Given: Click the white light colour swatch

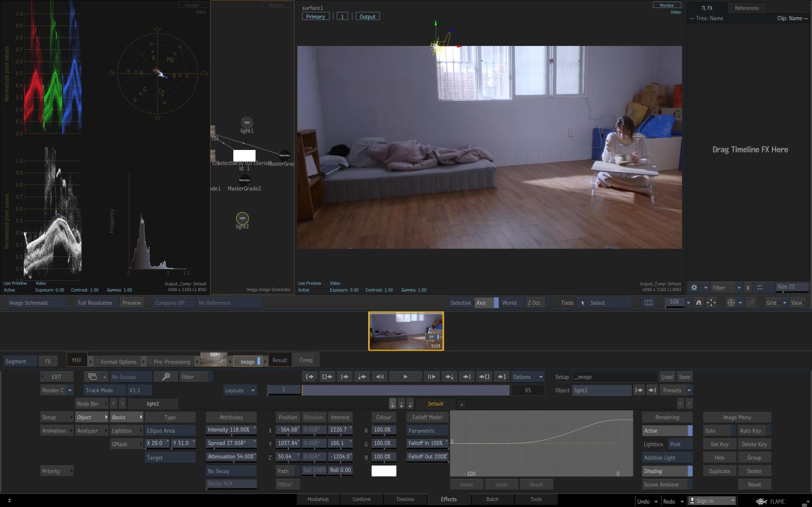Looking at the screenshot, I should [x=384, y=471].
